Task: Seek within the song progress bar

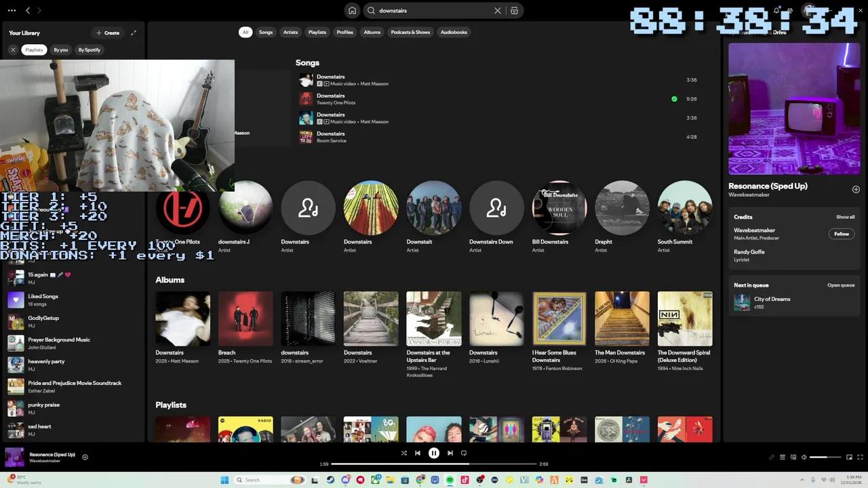Action: click(434, 464)
